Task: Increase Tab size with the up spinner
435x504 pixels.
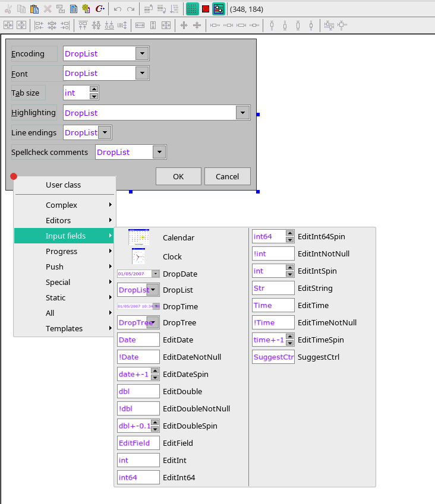Action: click(94, 90)
